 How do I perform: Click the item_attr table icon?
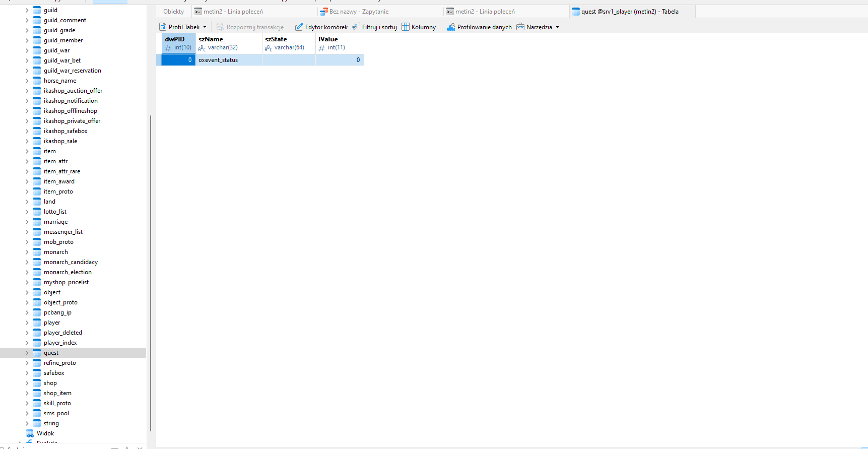click(x=37, y=161)
